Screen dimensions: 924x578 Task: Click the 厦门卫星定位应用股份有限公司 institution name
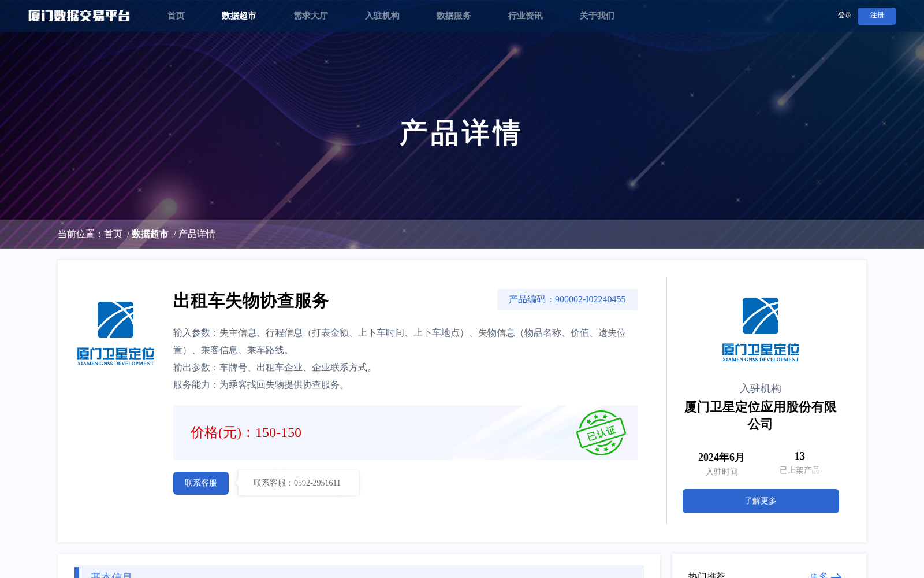[761, 415]
